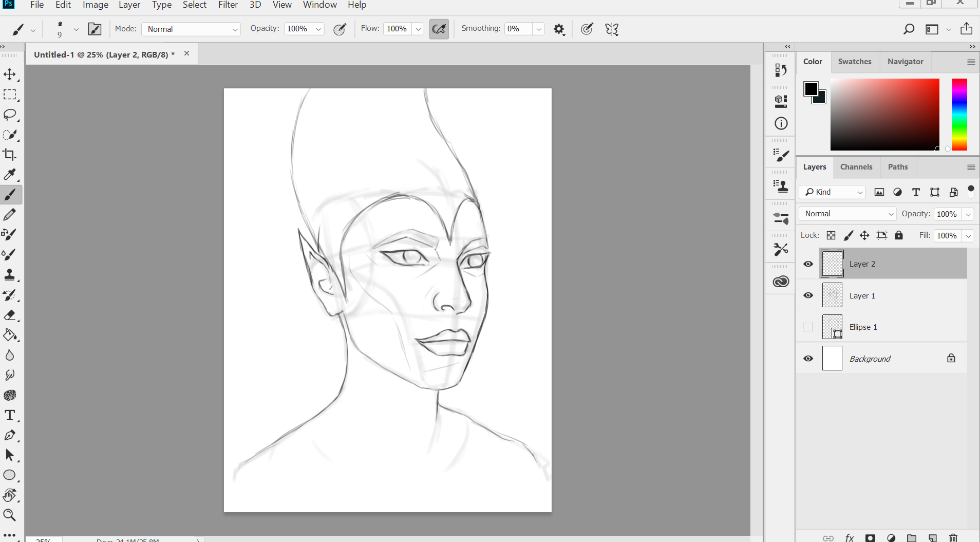The height and width of the screenshot is (542, 980).
Task: Click the foreground color swatch
Action: tap(811, 89)
